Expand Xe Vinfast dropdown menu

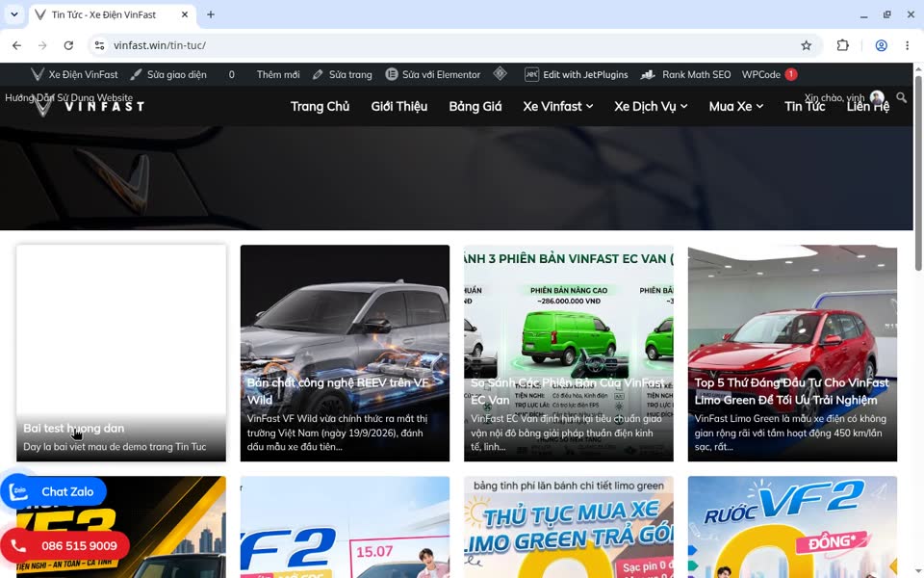click(x=557, y=106)
